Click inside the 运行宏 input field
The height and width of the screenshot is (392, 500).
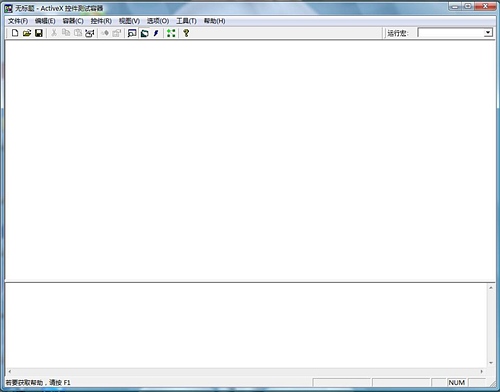pos(451,33)
